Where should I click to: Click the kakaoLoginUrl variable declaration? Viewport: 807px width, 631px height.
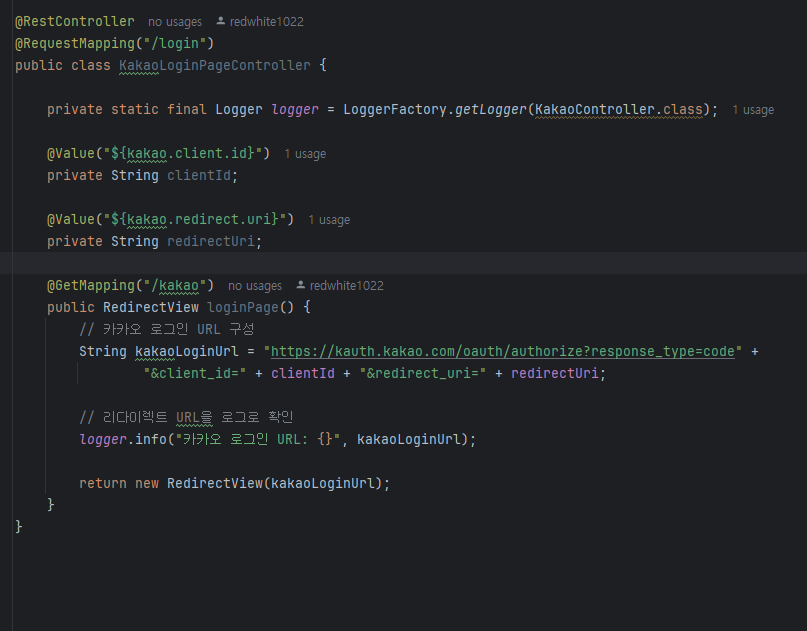coord(187,352)
